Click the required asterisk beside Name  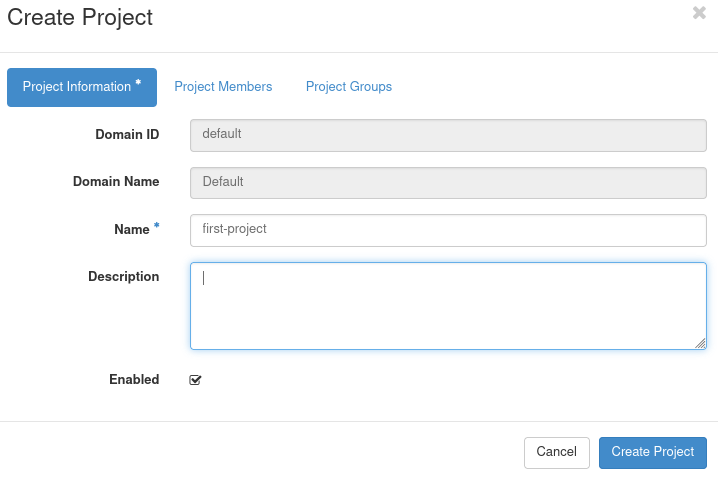157,228
